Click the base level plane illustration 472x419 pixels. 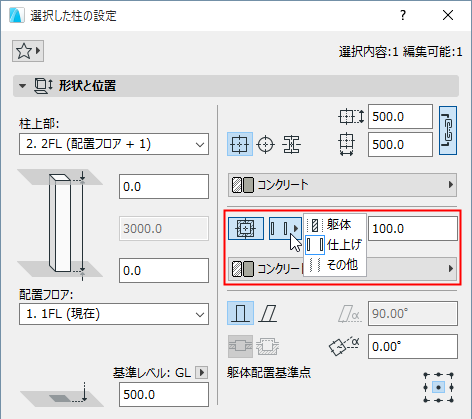click(62, 394)
